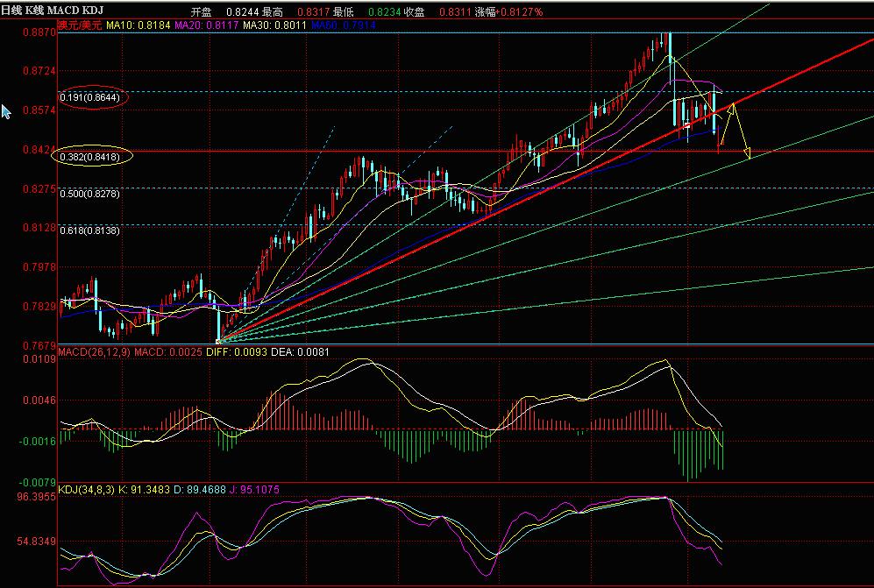This screenshot has width=874, height=588.
Task: Select the MA20: 0.8117 legend entry
Action: click(x=207, y=25)
